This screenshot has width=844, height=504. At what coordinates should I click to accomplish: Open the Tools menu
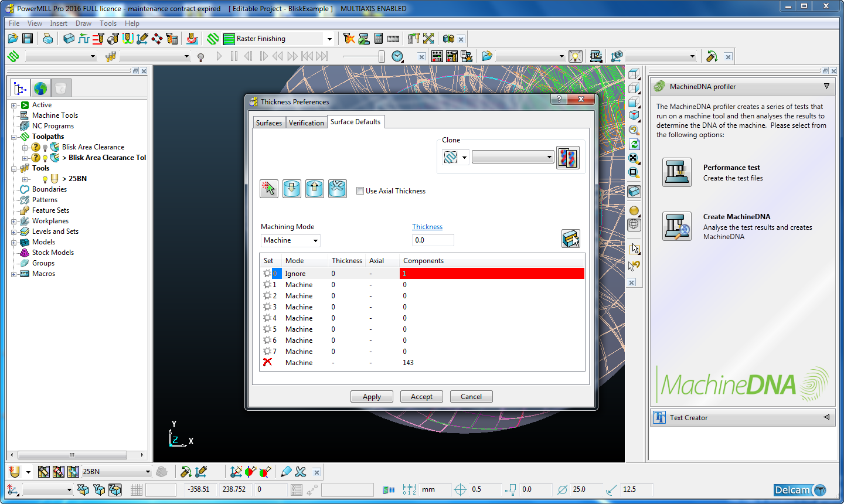pyautogui.click(x=108, y=23)
